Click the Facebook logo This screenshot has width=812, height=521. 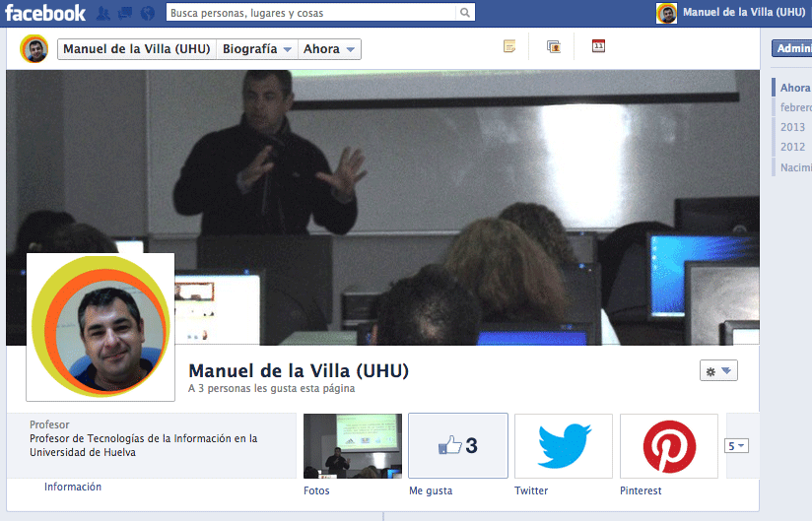pos(45,13)
